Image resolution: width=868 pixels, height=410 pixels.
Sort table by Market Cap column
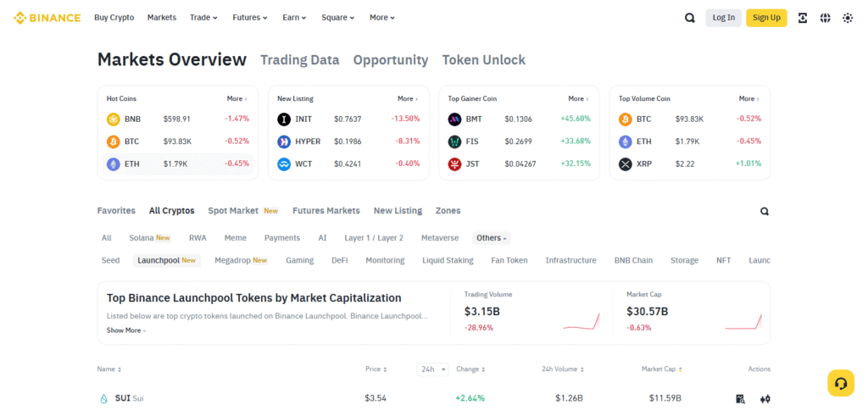pyautogui.click(x=661, y=369)
